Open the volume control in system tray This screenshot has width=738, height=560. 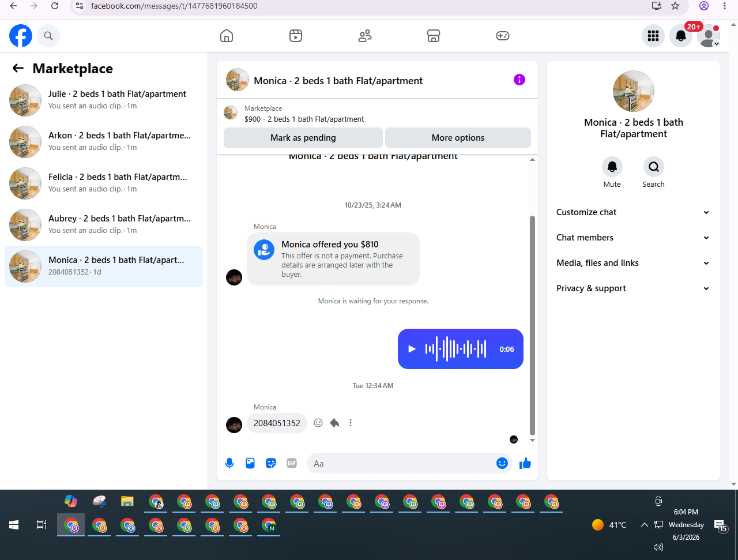point(658,547)
